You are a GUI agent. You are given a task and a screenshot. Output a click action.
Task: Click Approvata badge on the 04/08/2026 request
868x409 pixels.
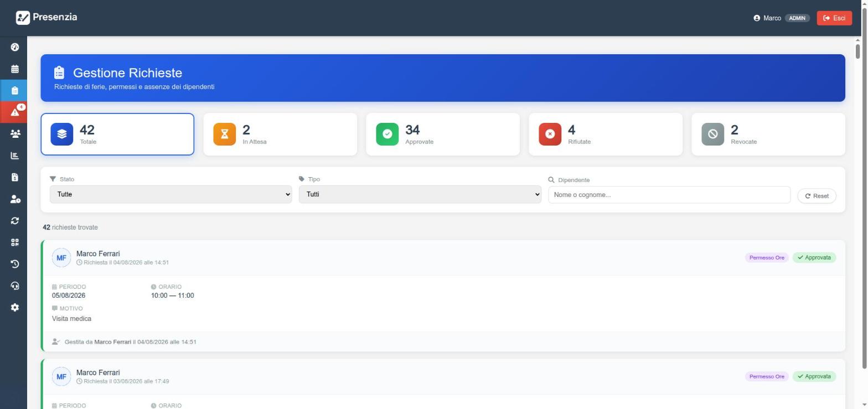click(x=814, y=258)
